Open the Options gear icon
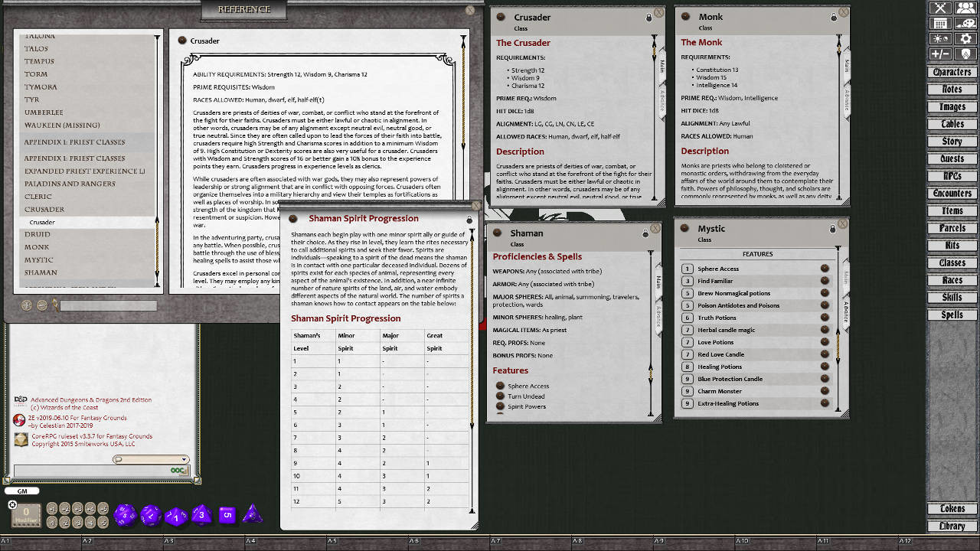 965,39
